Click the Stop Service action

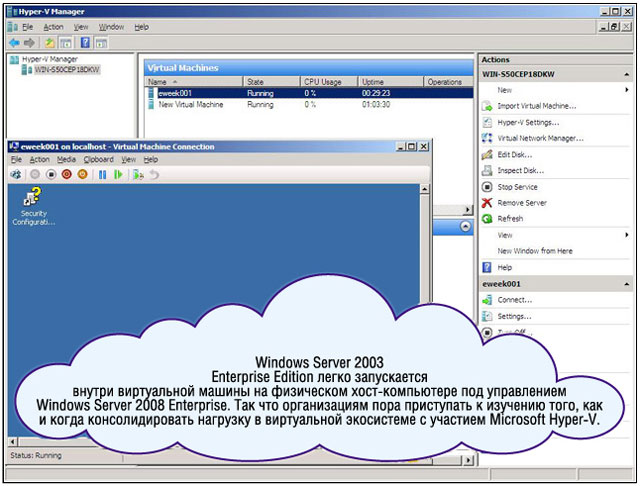point(517,187)
